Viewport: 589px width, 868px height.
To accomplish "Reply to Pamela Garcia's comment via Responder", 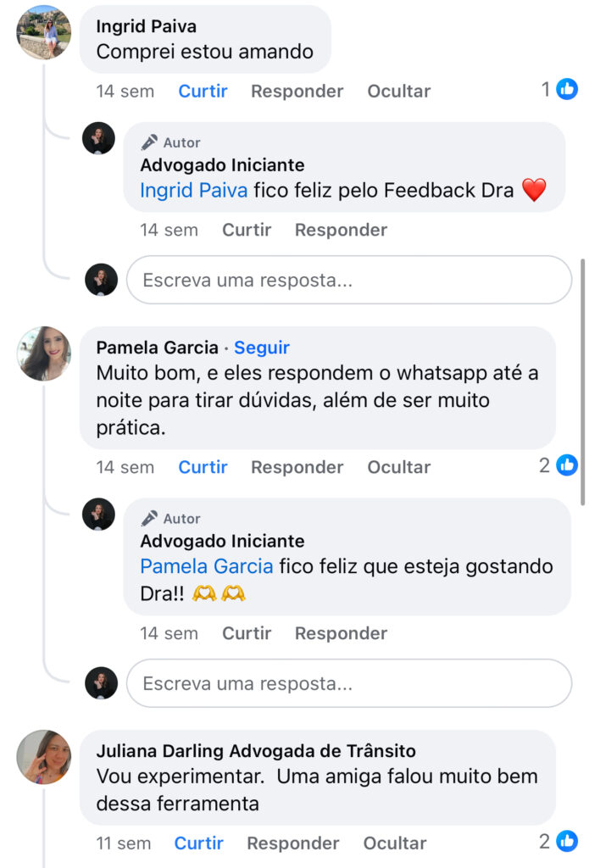I will click(x=297, y=467).
